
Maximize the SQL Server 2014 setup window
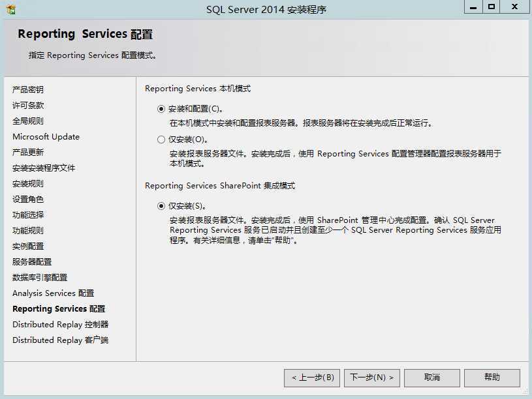(x=491, y=7)
